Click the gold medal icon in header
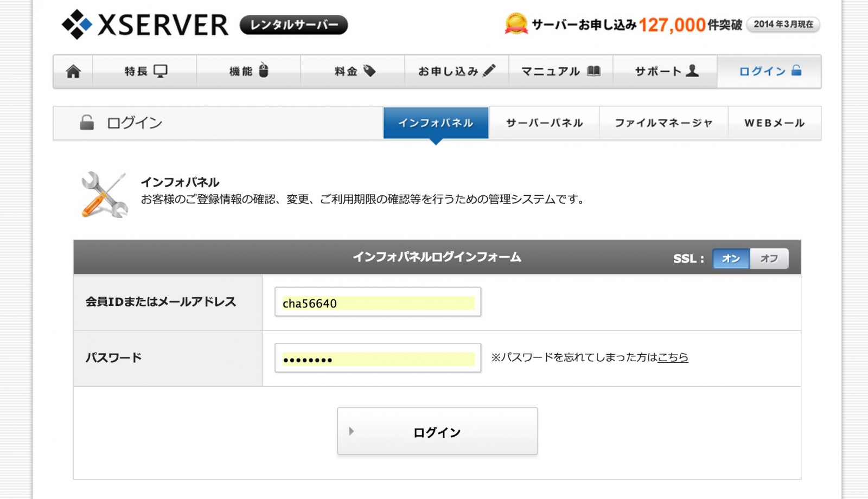Viewport: 868px width, 499px height. pyautogui.click(x=516, y=24)
